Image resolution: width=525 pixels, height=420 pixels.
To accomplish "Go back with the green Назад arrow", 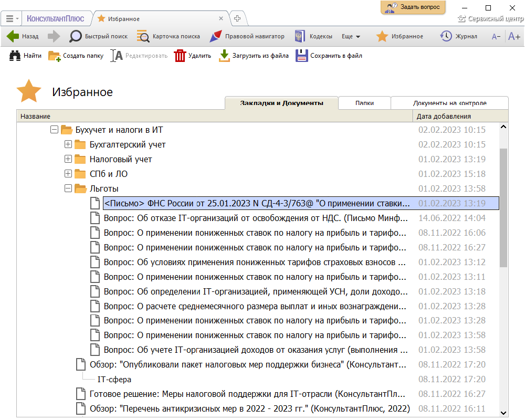I will click(x=13, y=36).
